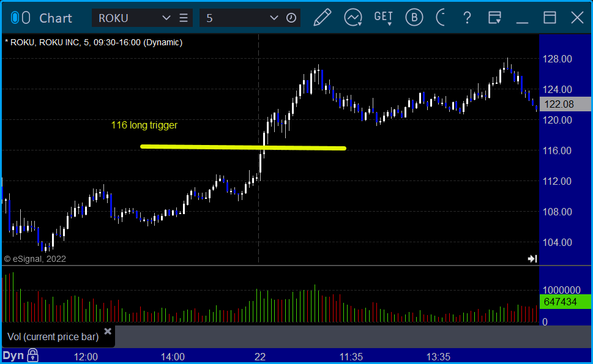Click the 120.00 price axis label
The width and height of the screenshot is (593, 364).
[557, 120]
